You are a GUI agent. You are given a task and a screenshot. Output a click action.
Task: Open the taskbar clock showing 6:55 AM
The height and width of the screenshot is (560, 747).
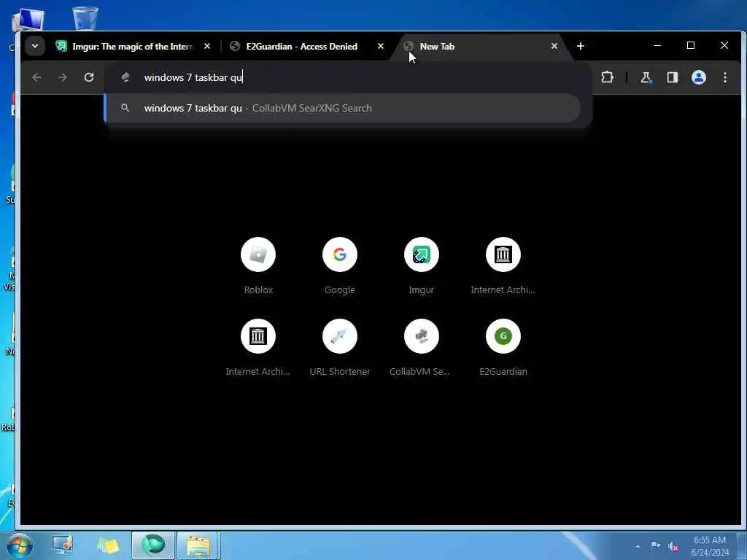point(709,545)
